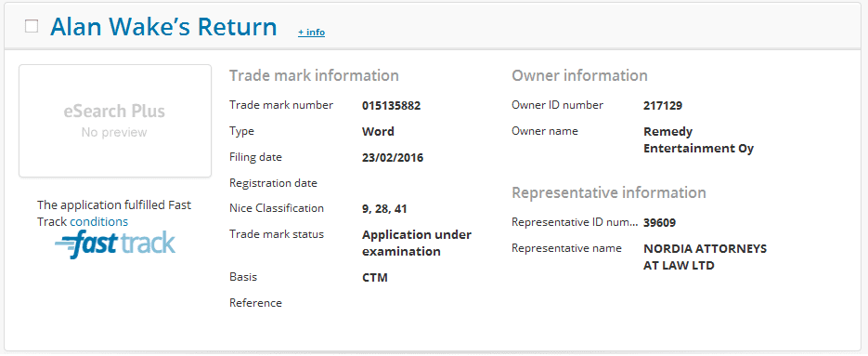868x356 pixels.
Task: Click the Representative information heading
Action: point(609,193)
